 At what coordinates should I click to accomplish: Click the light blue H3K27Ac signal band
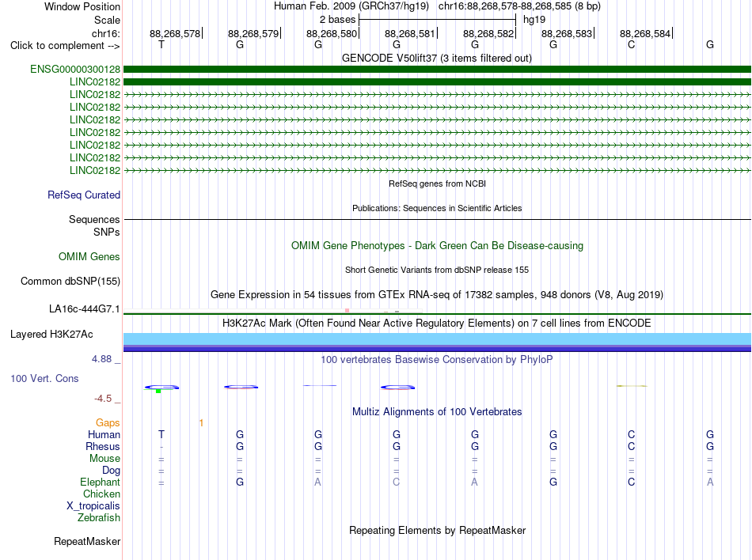pos(437,339)
